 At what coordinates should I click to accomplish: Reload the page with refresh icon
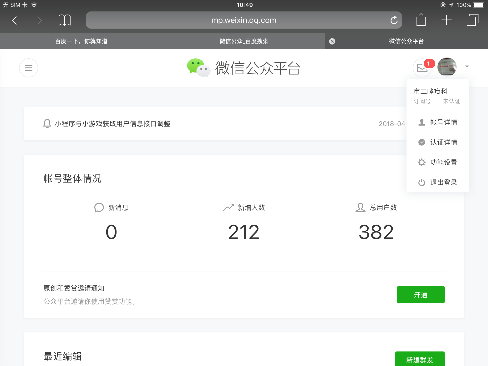tap(394, 20)
